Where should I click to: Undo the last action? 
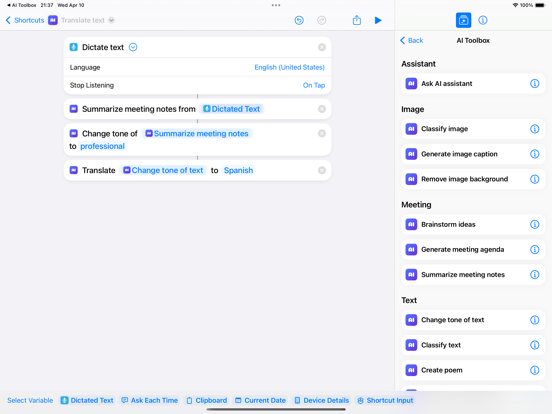pyautogui.click(x=299, y=20)
